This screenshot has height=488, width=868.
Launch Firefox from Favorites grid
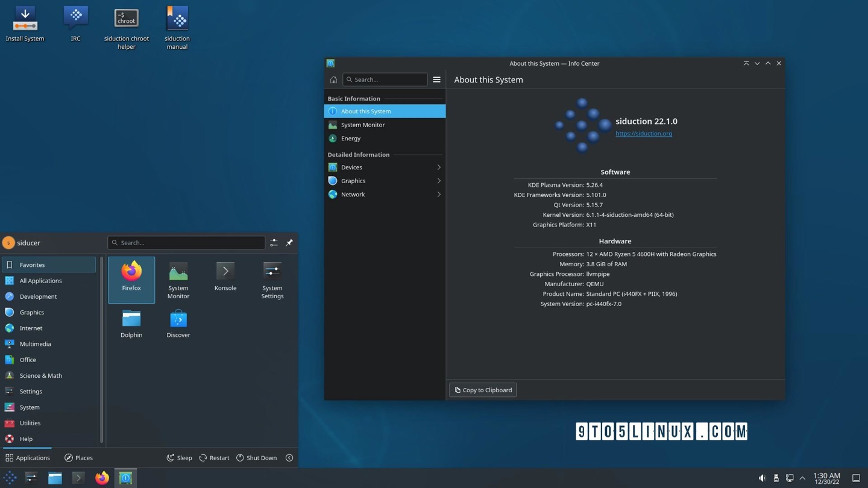click(131, 280)
